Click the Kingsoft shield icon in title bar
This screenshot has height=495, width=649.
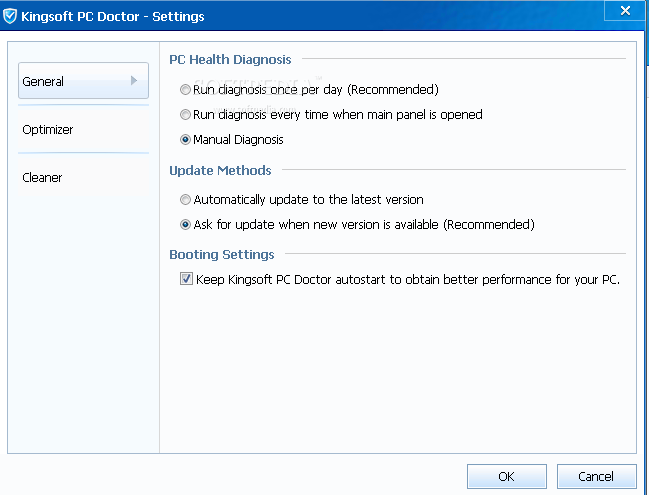coord(10,16)
